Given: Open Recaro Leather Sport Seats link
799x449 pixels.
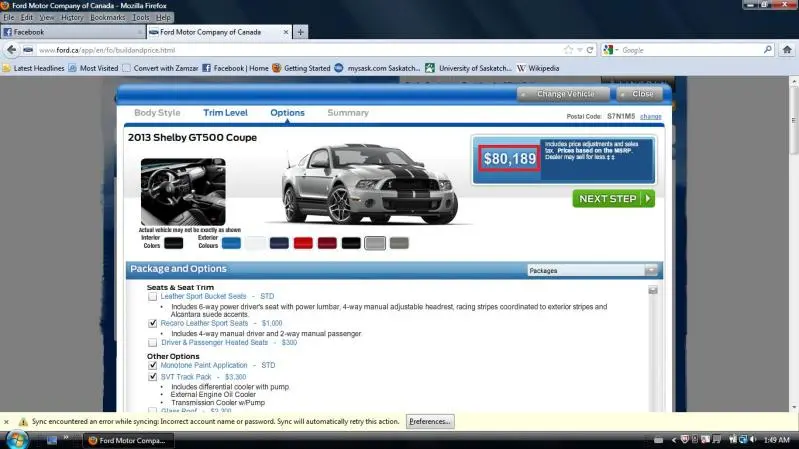Looking at the screenshot, I should (204, 323).
